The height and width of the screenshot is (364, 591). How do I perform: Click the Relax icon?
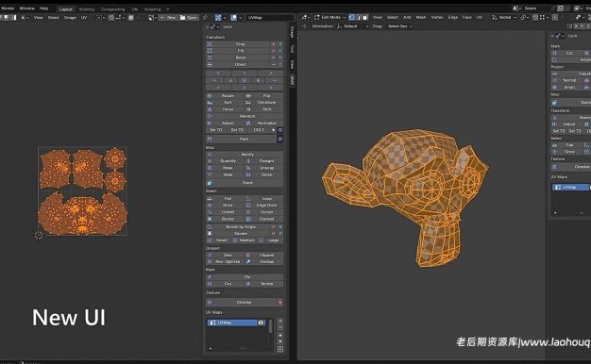pyautogui.click(x=210, y=168)
